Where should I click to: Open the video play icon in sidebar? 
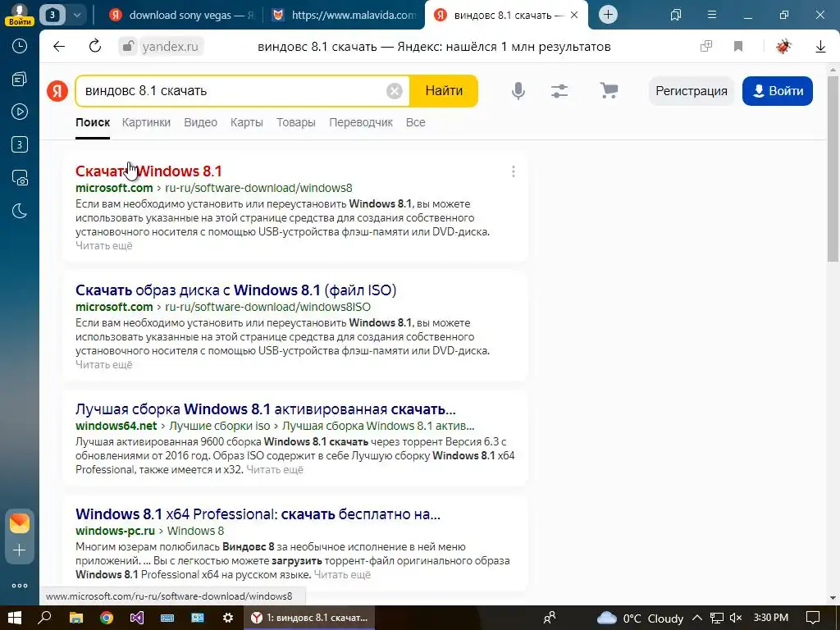click(x=20, y=112)
